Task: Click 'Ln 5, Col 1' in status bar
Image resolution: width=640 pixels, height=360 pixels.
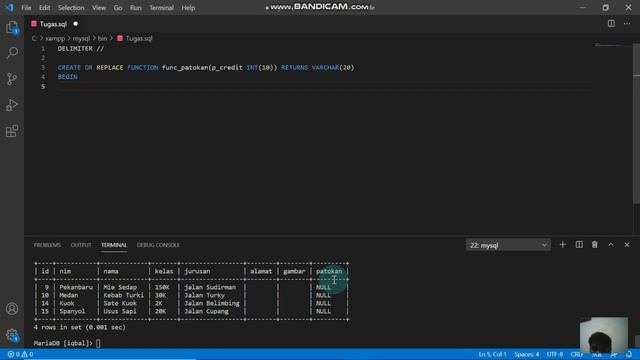Action: [492, 354]
